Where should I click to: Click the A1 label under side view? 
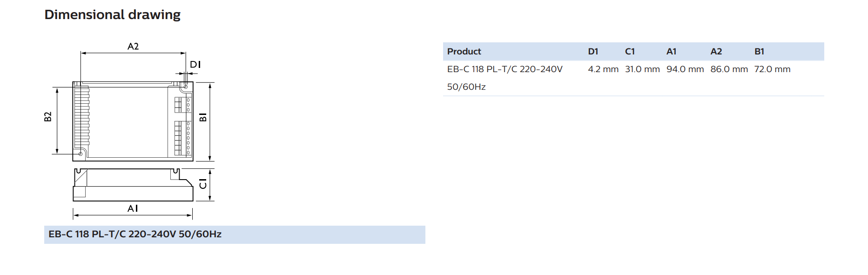pyautogui.click(x=133, y=208)
